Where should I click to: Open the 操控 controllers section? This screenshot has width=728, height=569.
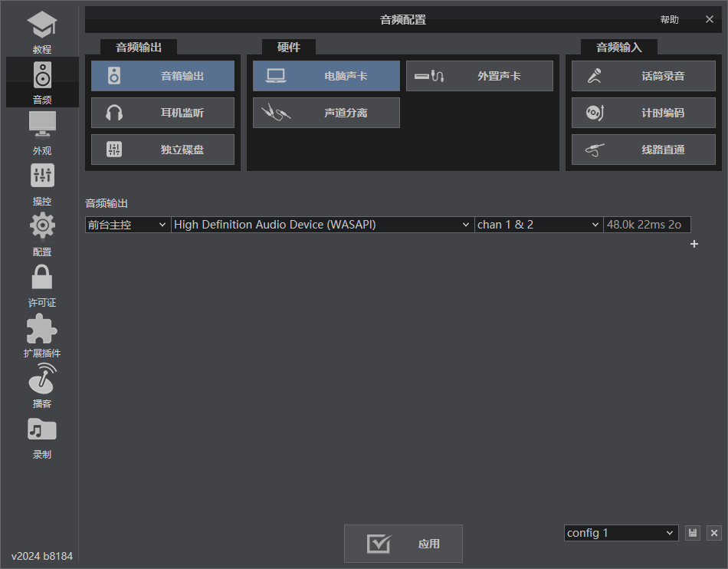tap(42, 183)
